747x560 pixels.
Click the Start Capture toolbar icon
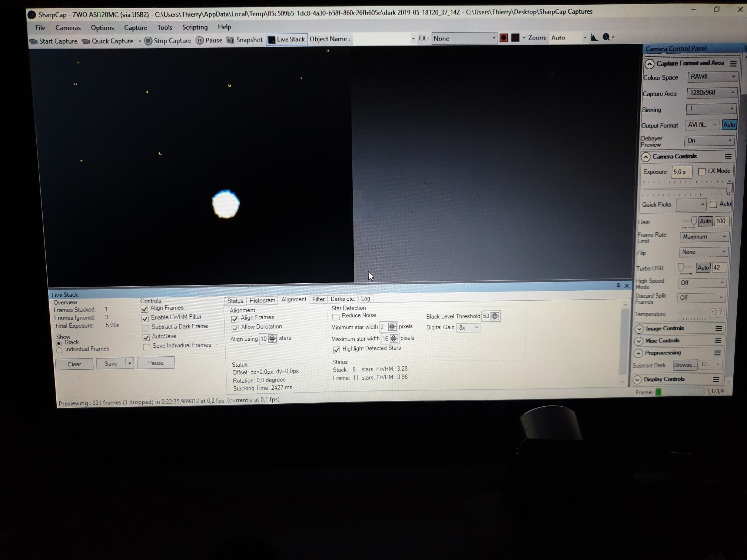[34, 41]
